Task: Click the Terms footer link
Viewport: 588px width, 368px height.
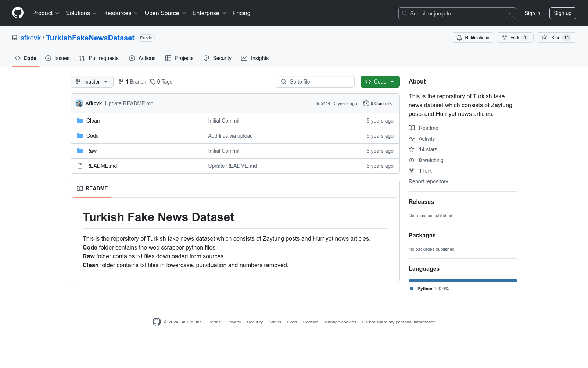Action: point(215,322)
